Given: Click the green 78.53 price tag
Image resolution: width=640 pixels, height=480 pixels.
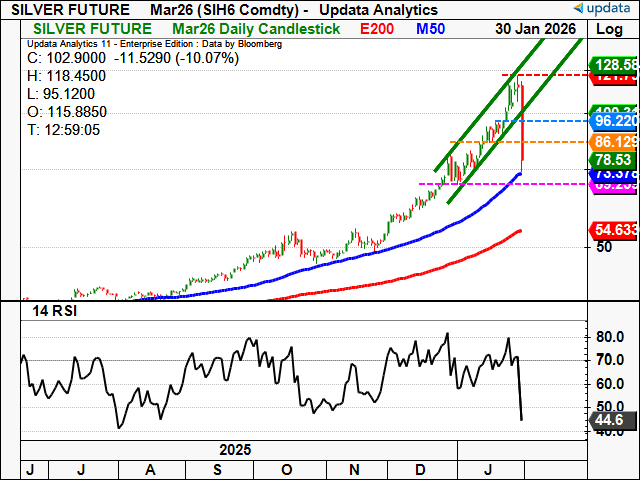Looking at the screenshot, I should [x=612, y=160].
